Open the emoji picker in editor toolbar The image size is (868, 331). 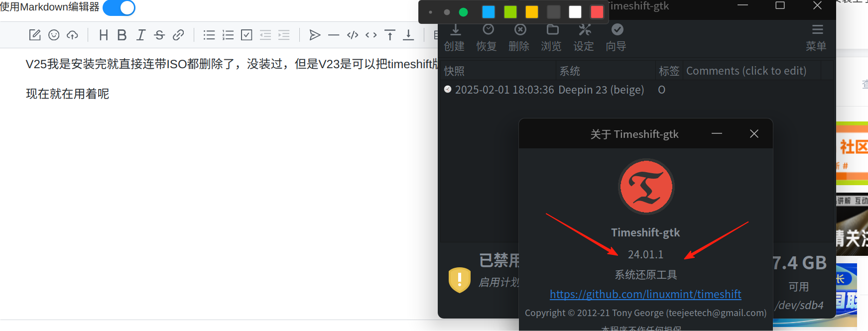(54, 35)
